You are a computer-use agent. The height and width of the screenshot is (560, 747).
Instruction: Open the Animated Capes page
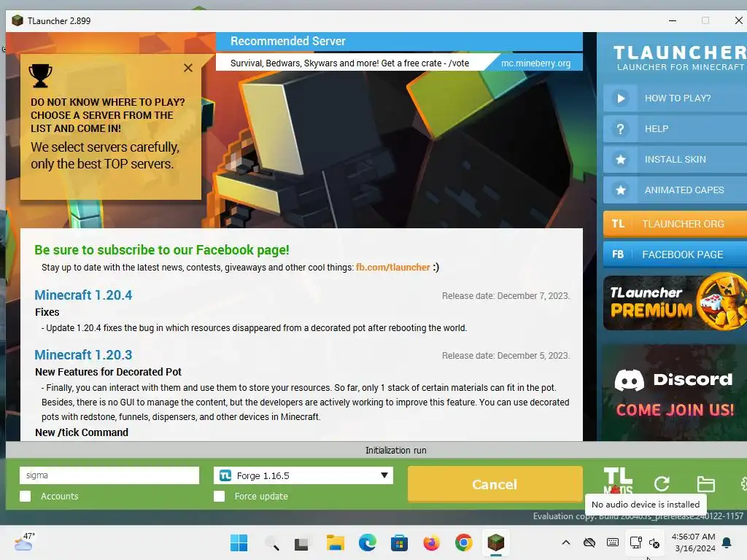click(675, 190)
